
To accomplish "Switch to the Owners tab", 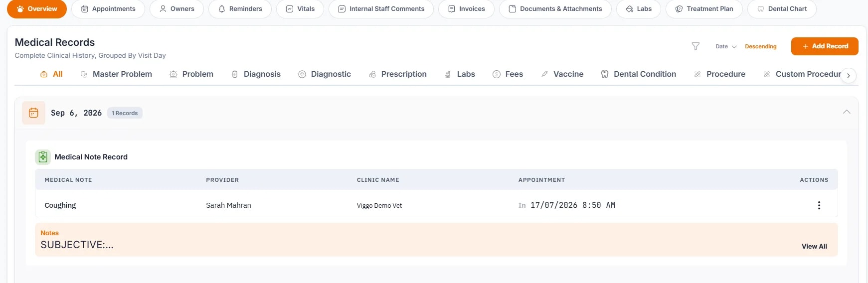I will coord(176,9).
